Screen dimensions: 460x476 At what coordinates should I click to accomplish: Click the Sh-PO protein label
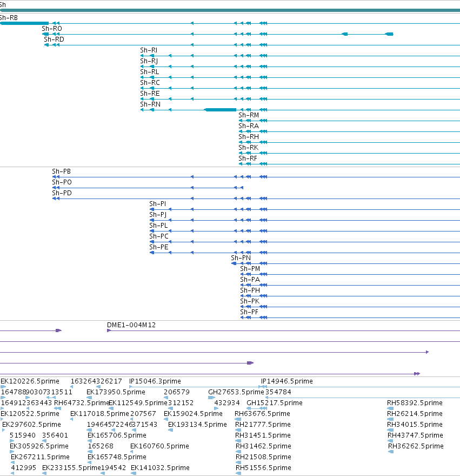62,182
